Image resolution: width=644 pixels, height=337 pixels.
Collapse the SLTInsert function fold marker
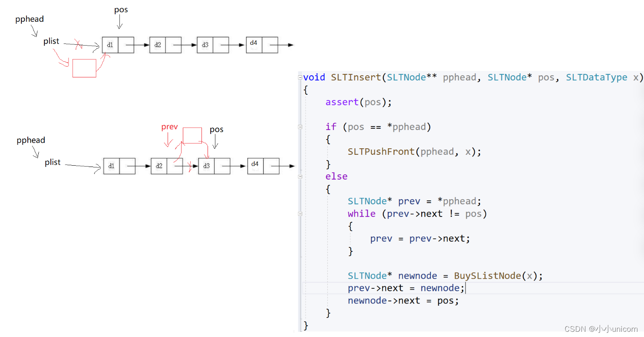coord(300,77)
